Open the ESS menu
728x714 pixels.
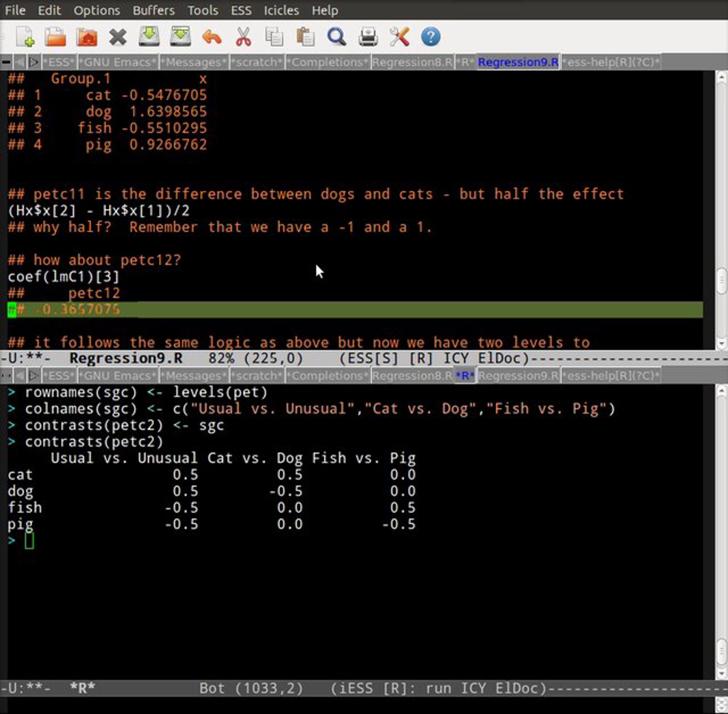(241, 10)
